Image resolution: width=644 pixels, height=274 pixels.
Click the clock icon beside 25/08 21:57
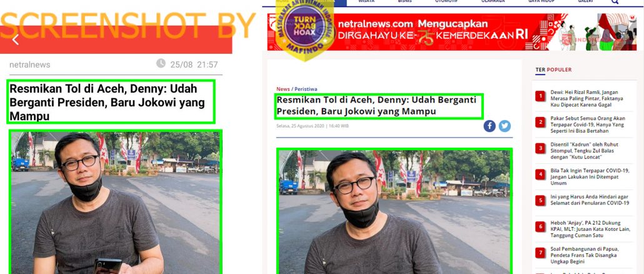click(161, 63)
